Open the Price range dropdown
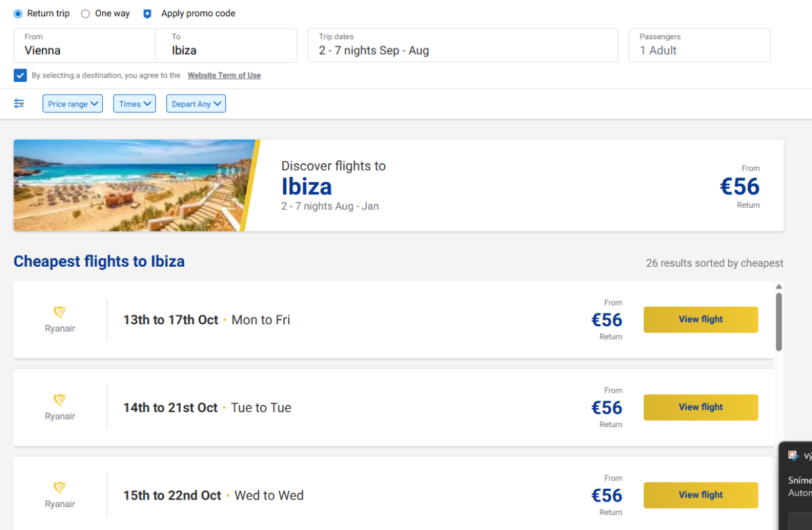This screenshot has width=812, height=530. click(72, 104)
